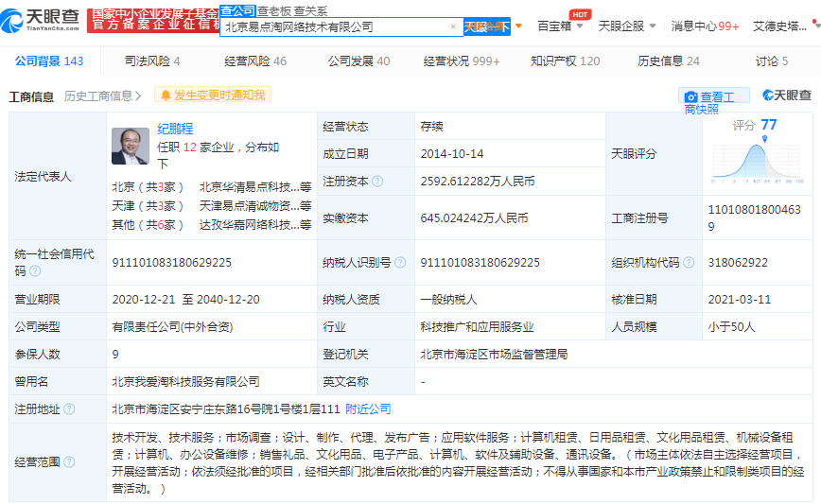Image resolution: width=821 pixels, height=504 pixels.
Task: Expand the orange arrow next to search button
Action: pos(519,26)
